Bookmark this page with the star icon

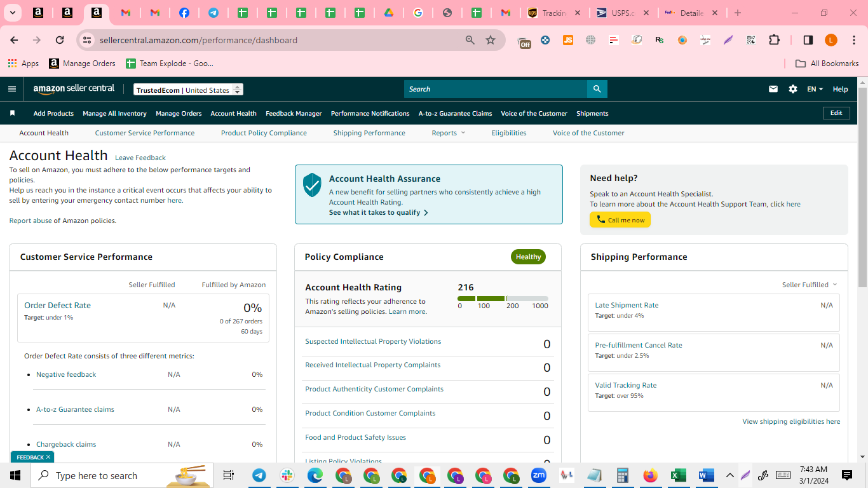(491, 40)
